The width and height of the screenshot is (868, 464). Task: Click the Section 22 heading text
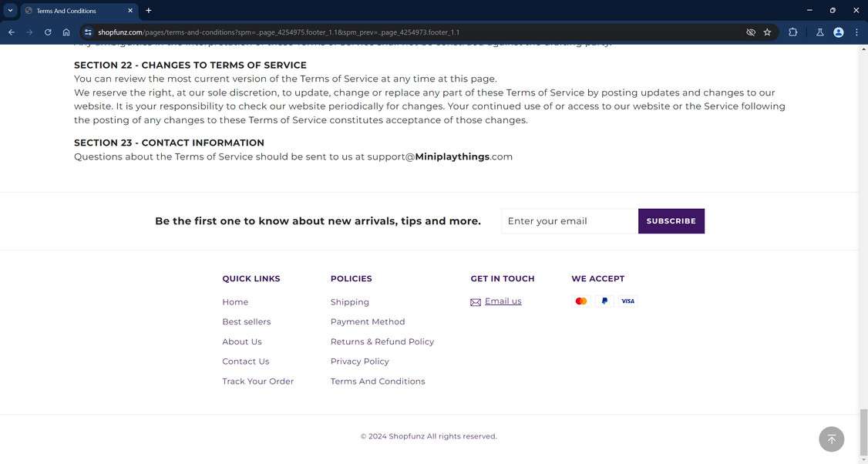(190, 65)
